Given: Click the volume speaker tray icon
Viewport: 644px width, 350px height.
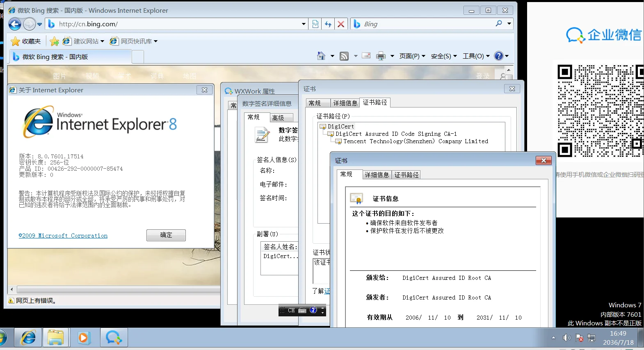Looking at the screenshot, I should click(x=566, y=338).
